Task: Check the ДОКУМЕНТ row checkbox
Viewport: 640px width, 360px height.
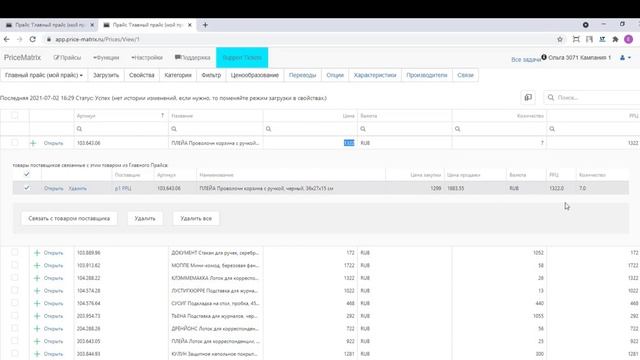Action: pos(15,252)
